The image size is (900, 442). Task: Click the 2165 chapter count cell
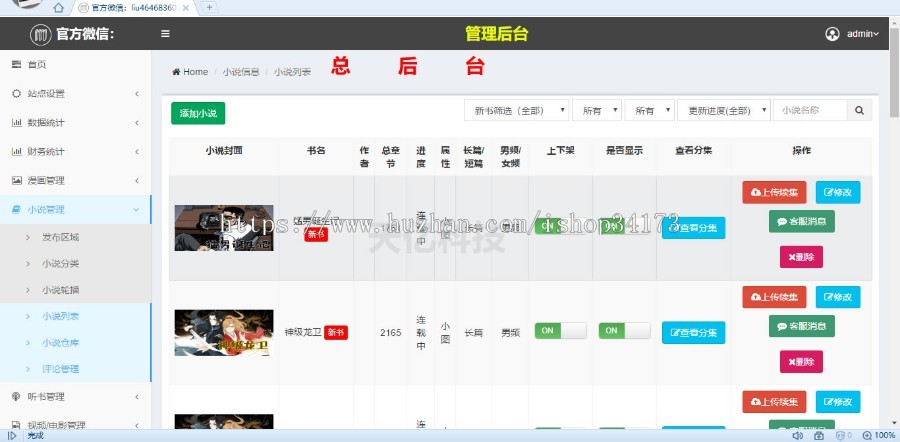click(390, 332)
